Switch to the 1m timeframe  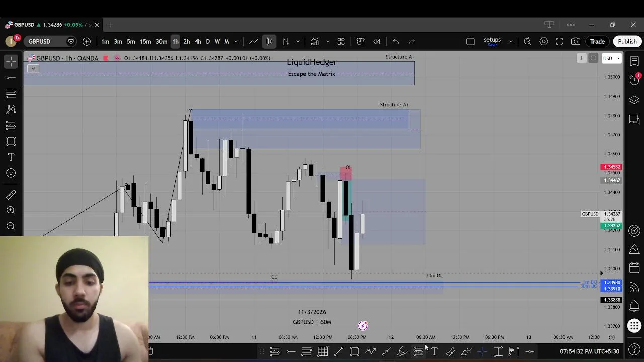pyautogui.click(x=105, y=41)
